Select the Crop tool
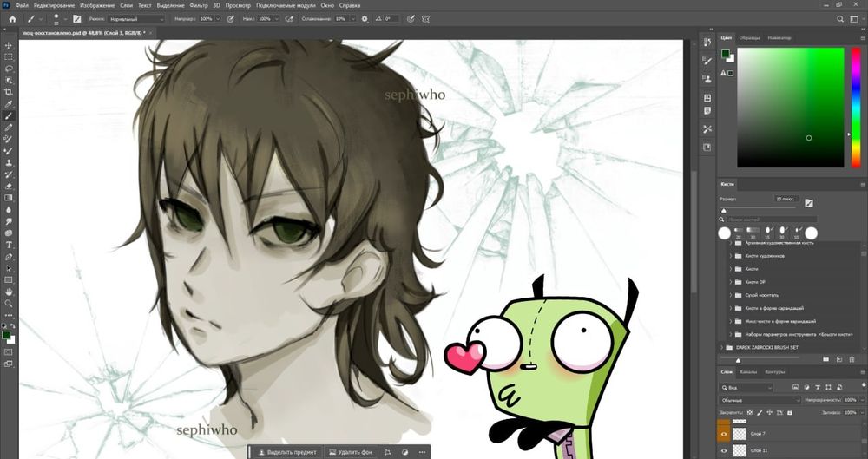 [x=9, y=92]
